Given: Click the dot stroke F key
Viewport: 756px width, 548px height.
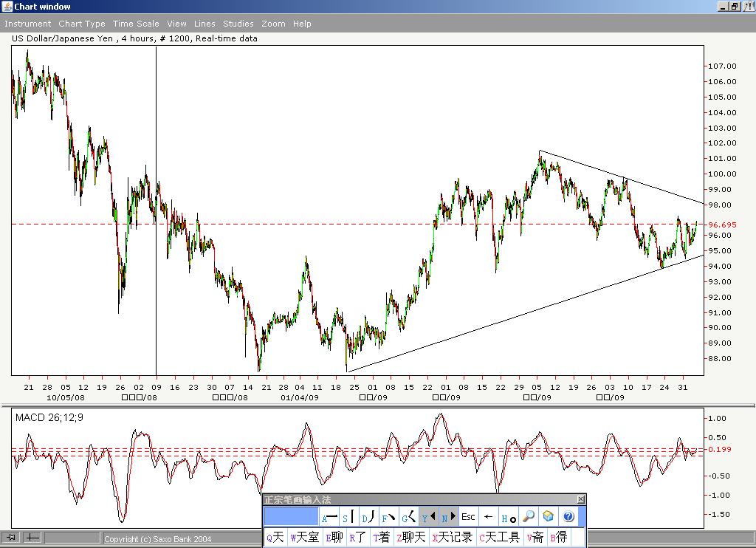Looking at the screenshot, I should [x=388, y=517].
